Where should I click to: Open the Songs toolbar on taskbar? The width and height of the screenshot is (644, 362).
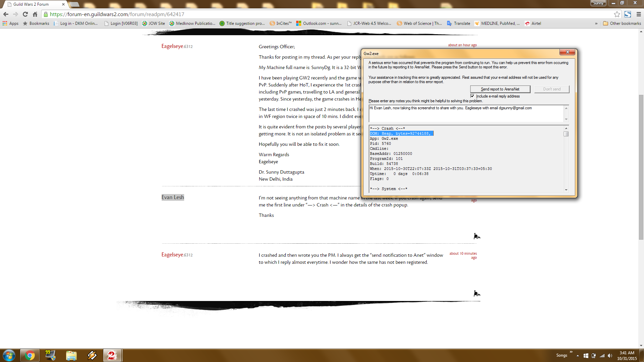(561, 355)
